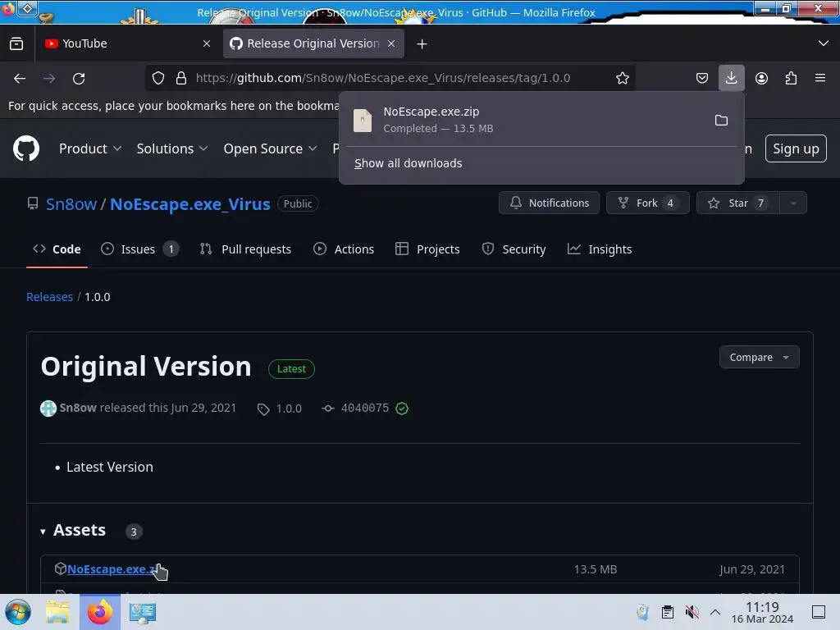
Task: Click the 1.0.0 tag link
Action: pos(281,409)
